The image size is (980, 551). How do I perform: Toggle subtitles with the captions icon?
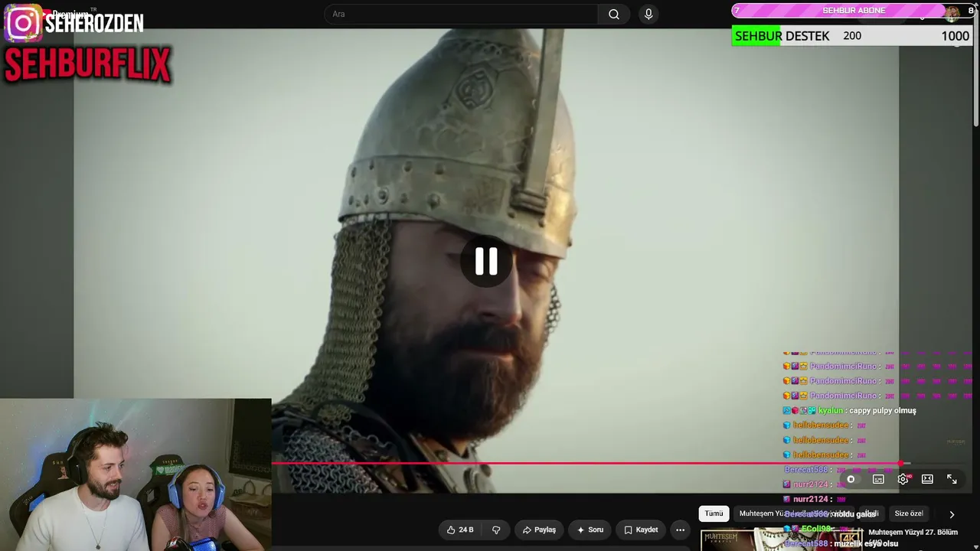point(878,479)
